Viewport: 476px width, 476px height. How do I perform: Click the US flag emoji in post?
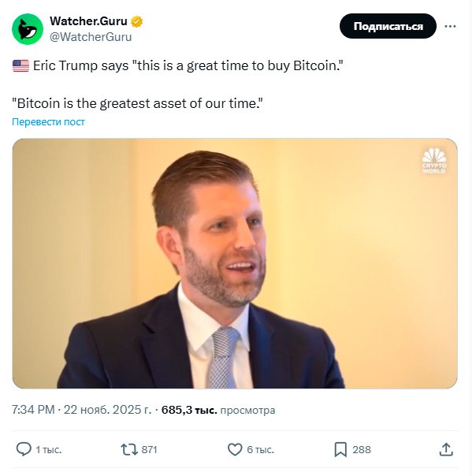tap(20, 66)
